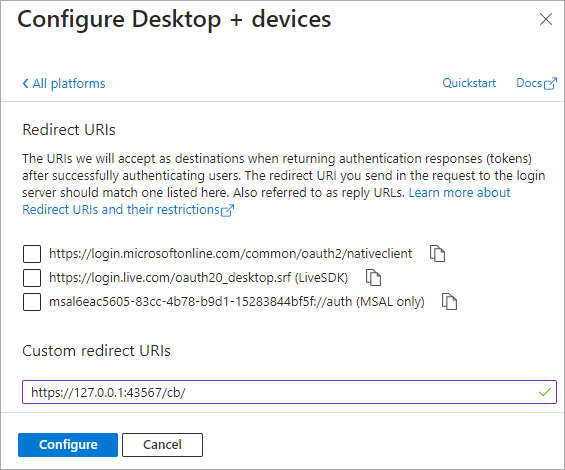Go back to All platforms
The width and height of the screenshot is (565, 470).
(x=69, y=84)
